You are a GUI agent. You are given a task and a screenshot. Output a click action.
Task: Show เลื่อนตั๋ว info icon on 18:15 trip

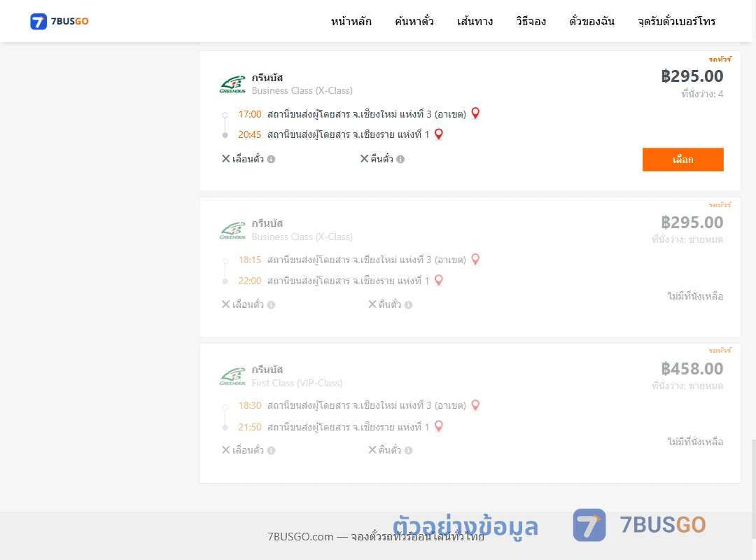coord(271,304)
